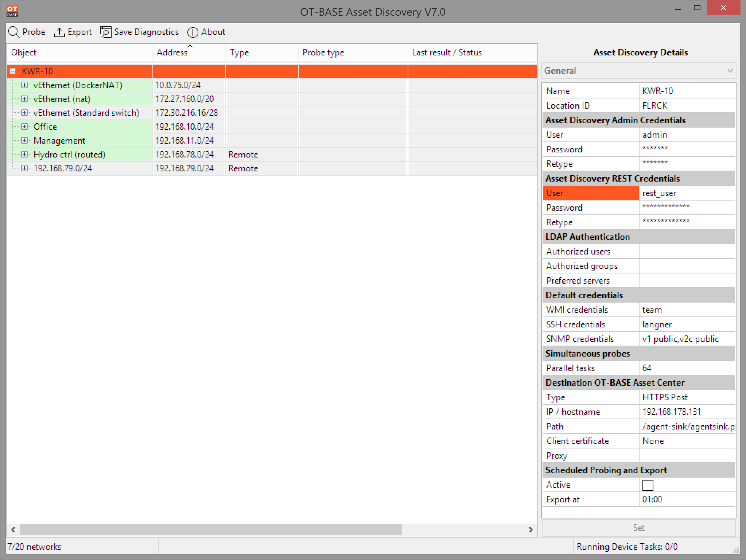
Task: Collapse the KWR-10 tree node
Action: click(x=13, y=71)
